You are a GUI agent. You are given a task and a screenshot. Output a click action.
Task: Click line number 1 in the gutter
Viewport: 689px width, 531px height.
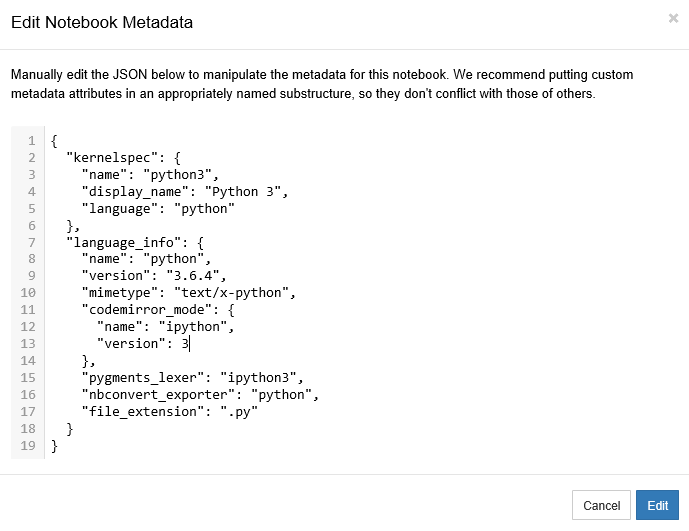(x=32, y=140)
